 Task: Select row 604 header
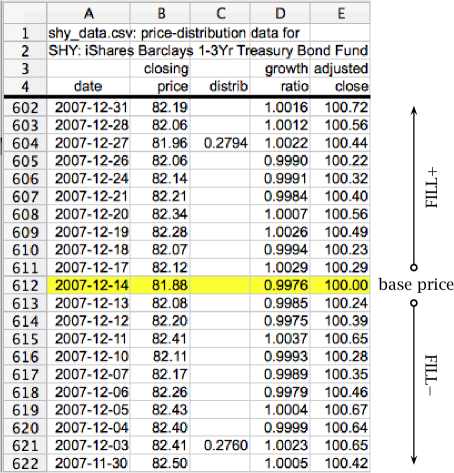coord(25,143)
